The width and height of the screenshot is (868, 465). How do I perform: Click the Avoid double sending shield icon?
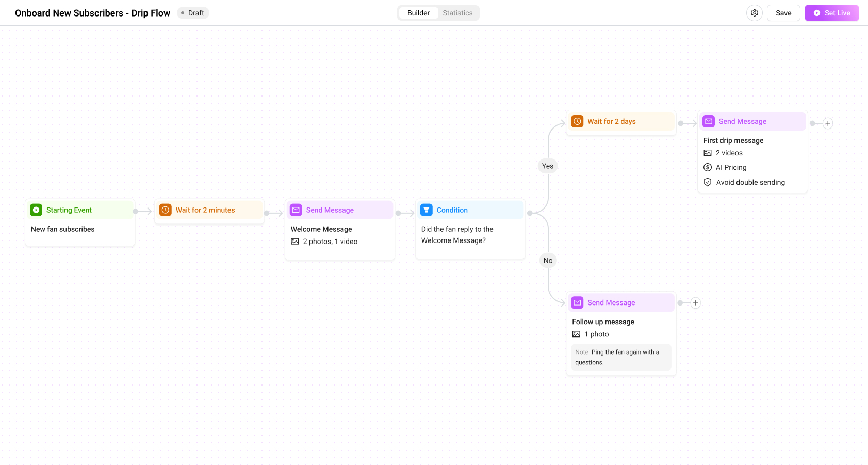coord(708,182)
